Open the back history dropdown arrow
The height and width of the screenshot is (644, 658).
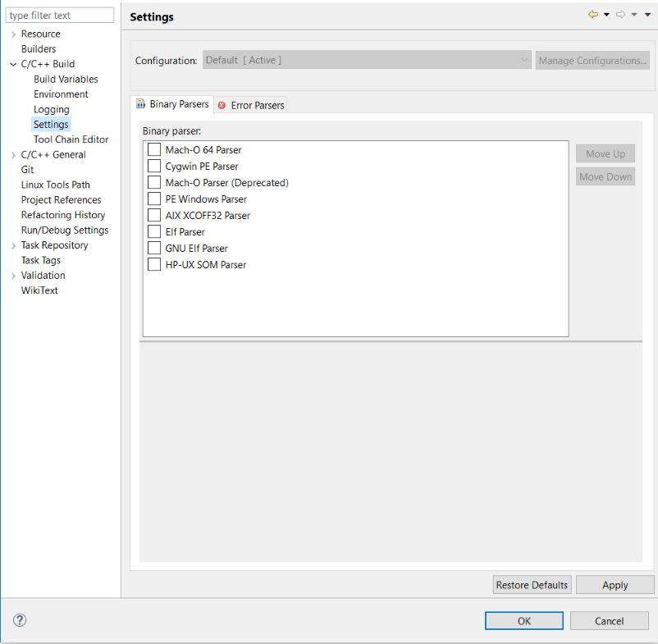(x=606, y=15)
